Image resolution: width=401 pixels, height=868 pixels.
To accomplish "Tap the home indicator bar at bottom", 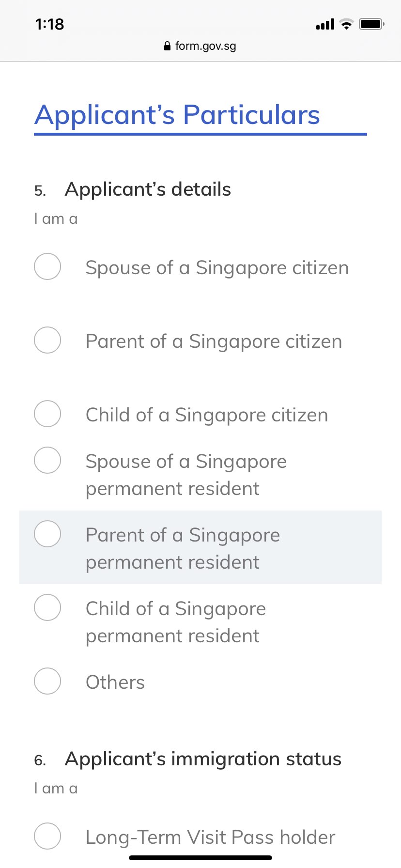I will tap(200, 858).
